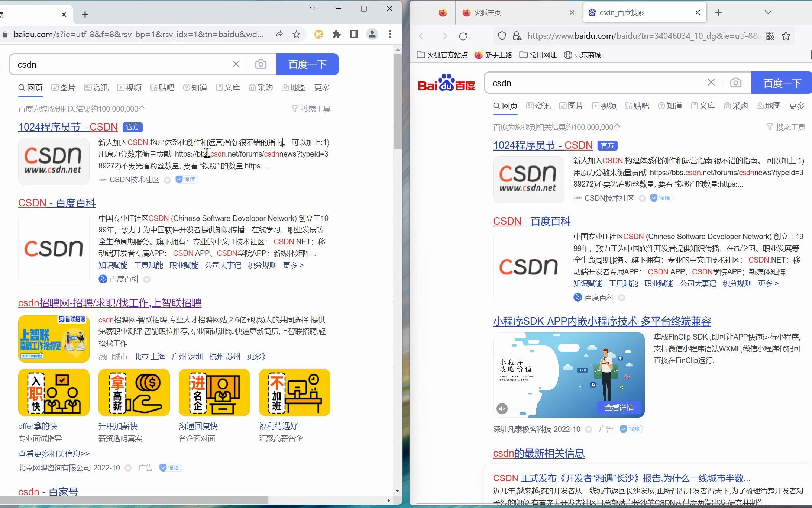Clear the Chrome Baidu search box with X
Image resolution: width=812 pixels, height=508 pixels.
point(236,64)
